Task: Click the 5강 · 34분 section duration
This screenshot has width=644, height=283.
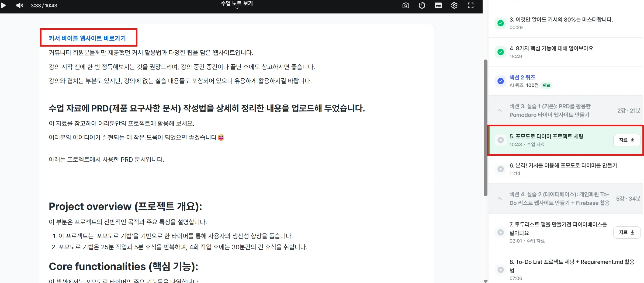Action: click(x=628, y=198)
